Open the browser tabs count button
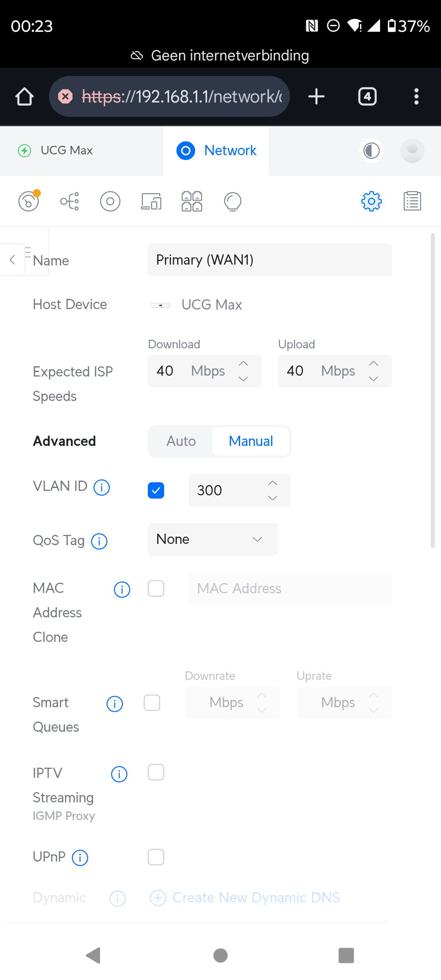Image resolution: width=441 pixels, height=980 pixels. click(367, 97)
